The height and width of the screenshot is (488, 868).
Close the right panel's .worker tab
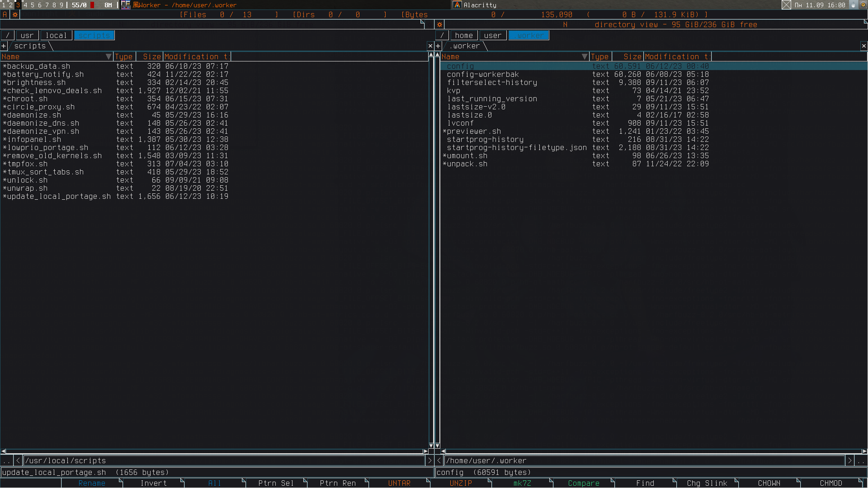[x=864, y=46]
